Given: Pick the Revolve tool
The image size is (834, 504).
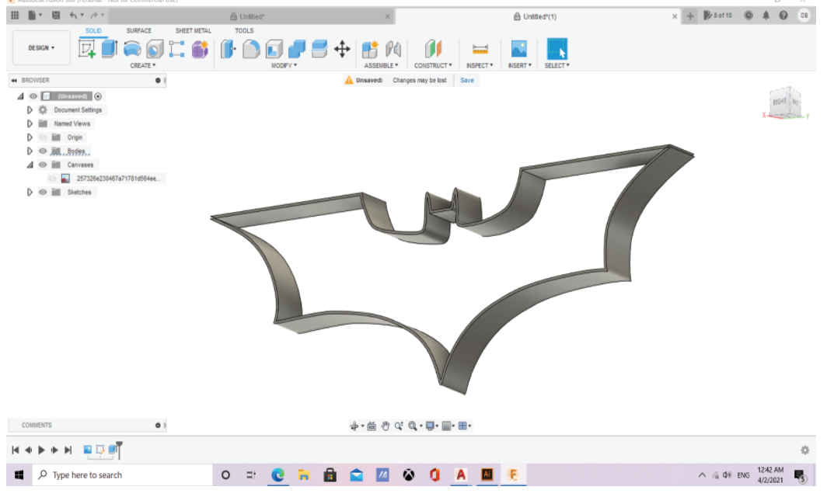Looking at the screenshot, I should point(132,49).
